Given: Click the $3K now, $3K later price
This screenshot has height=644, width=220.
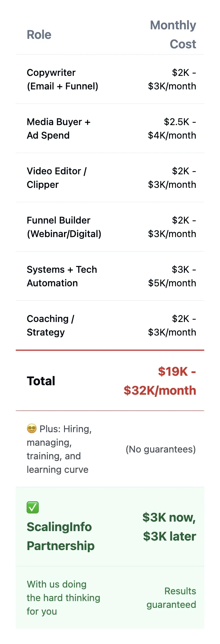Looking at the screenshot, I should 169,527.
